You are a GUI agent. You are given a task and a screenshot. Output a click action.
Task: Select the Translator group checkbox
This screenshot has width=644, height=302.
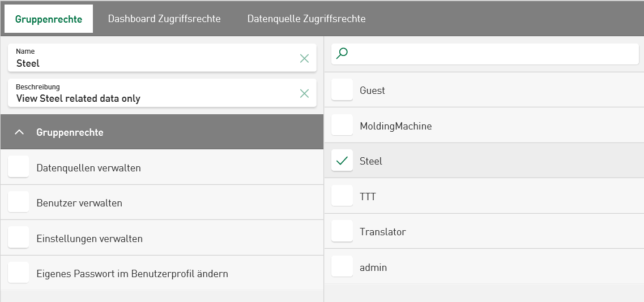[x=342, y=231]
